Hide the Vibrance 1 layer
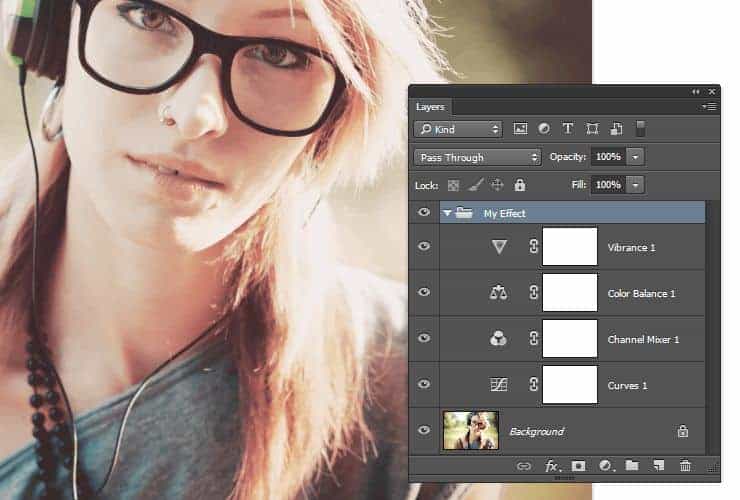Screen dimensions: 740x500 424,246
